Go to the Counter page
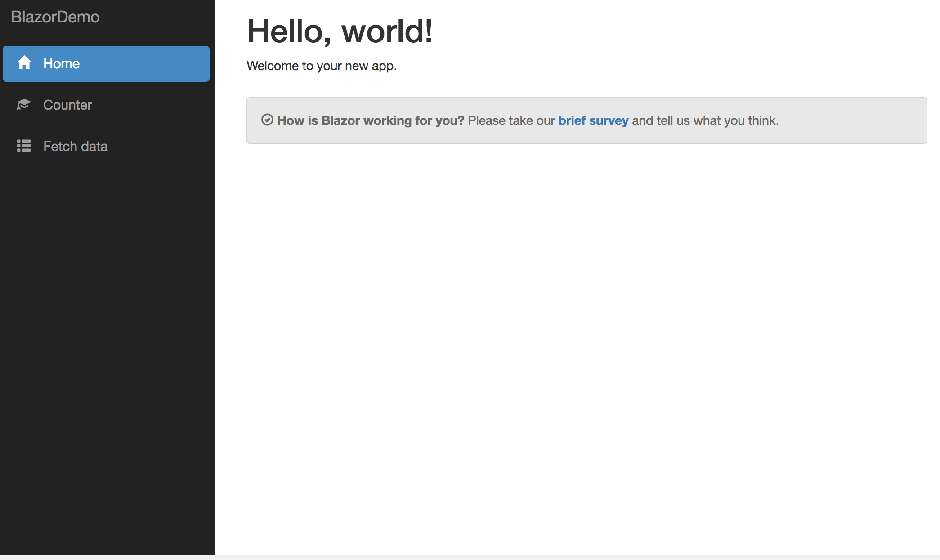Image resolution: width=940 pixels, height=560 pixels. (106, 105)
